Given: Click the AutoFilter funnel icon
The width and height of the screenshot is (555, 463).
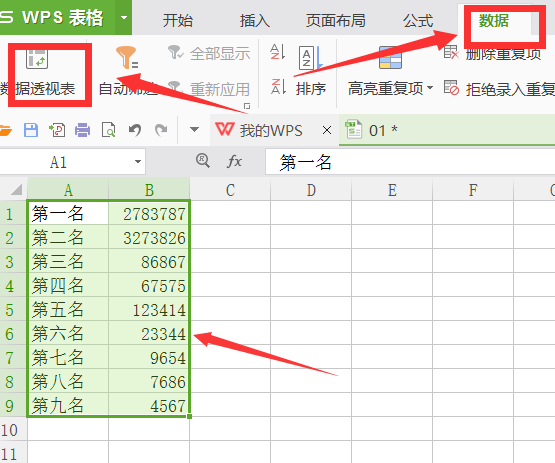Looking at the screenshot, I should pos(127,57).
